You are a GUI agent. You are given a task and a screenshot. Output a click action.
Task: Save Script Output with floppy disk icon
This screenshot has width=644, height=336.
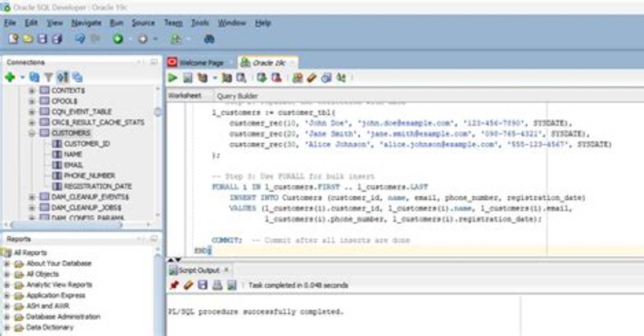click(202, 285)
